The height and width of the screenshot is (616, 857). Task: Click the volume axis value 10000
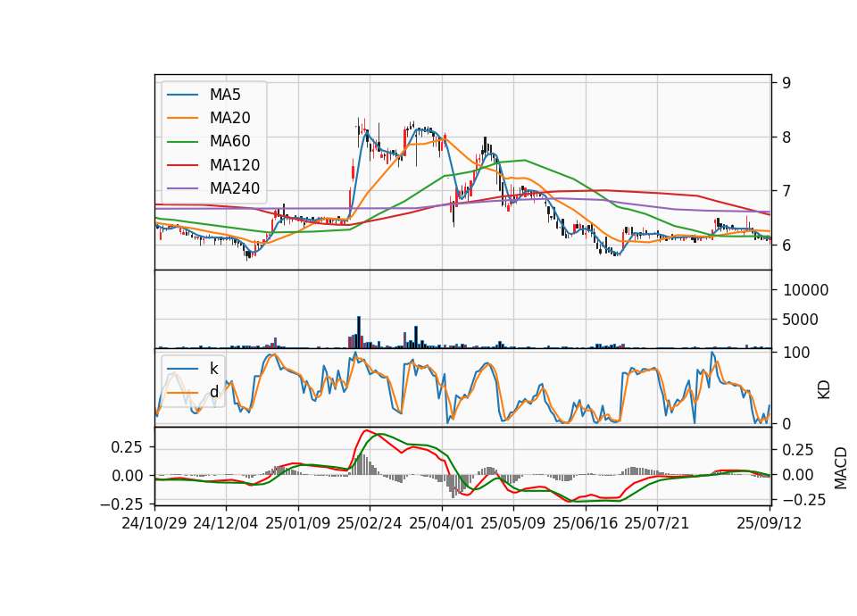tap(805, 290)
